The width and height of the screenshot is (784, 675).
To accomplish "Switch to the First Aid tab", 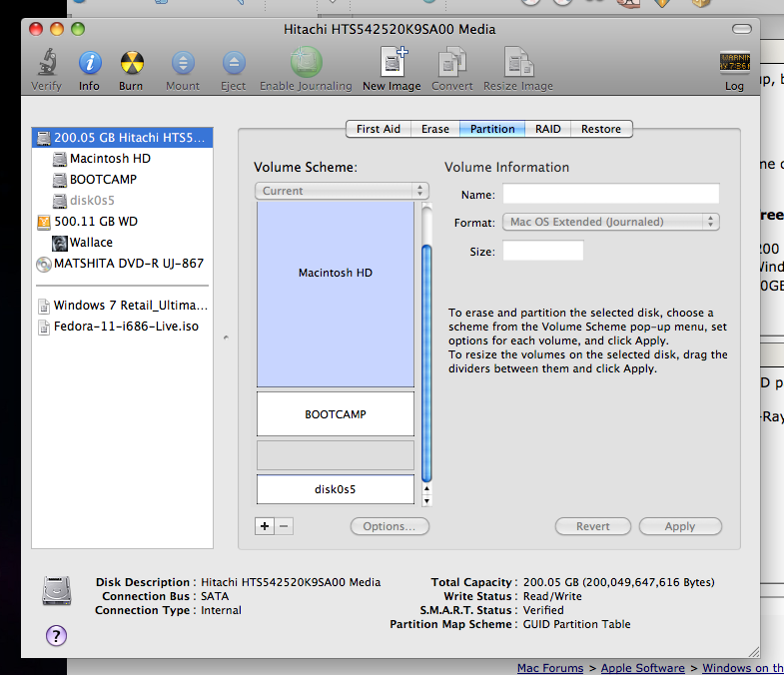I will tap(379, 129).
